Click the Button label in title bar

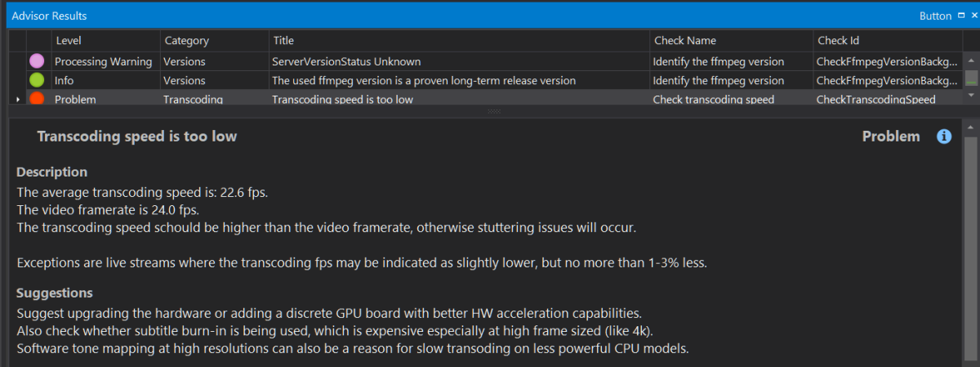coord(935,16)
